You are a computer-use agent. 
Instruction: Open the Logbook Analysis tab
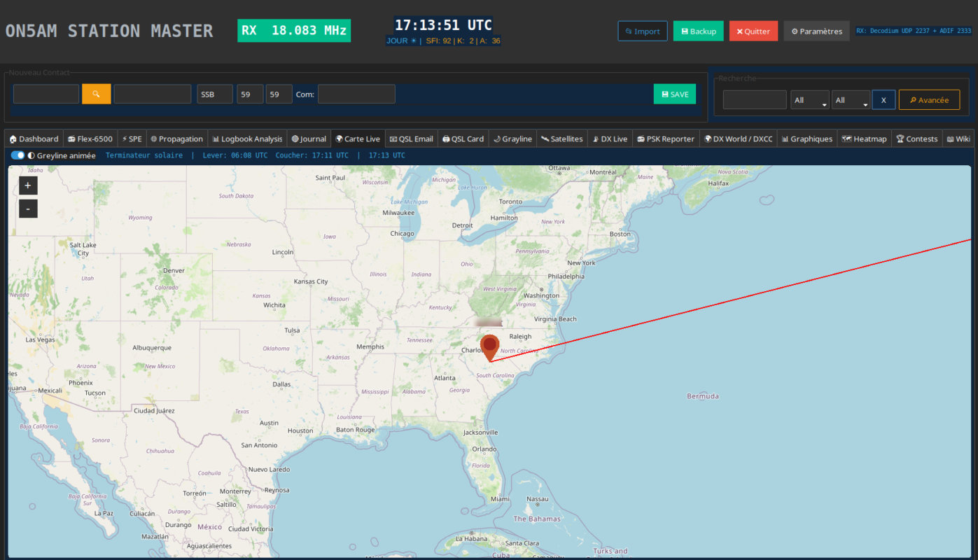(247, 139)
